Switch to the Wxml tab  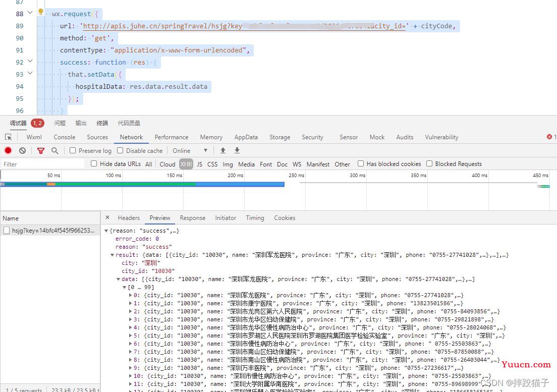coord(34,137)
